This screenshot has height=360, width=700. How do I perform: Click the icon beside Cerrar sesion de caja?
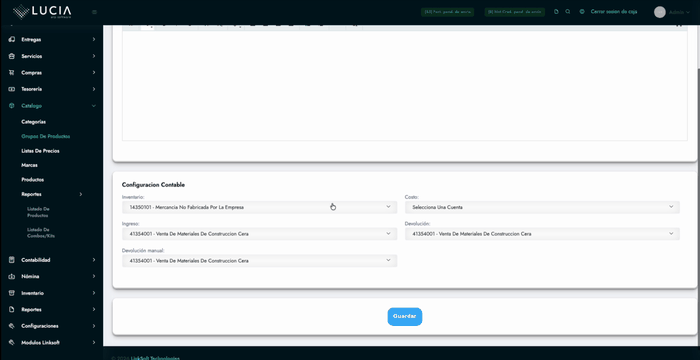click(582, 12)
